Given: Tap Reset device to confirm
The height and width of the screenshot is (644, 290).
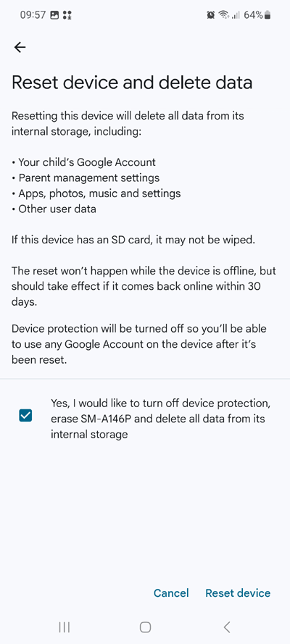Looking at the screenshot, I should (x=238, y=593).
